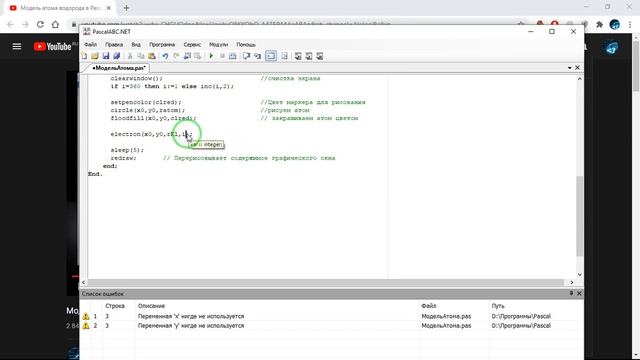Click editor horizontal scrollbar left arrow
This screenshot has height=360, width=640.
coord(84,282)
